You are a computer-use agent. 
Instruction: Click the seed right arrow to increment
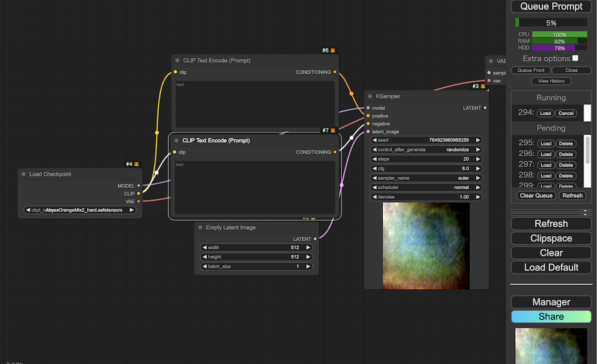click(x=479, y=140)
